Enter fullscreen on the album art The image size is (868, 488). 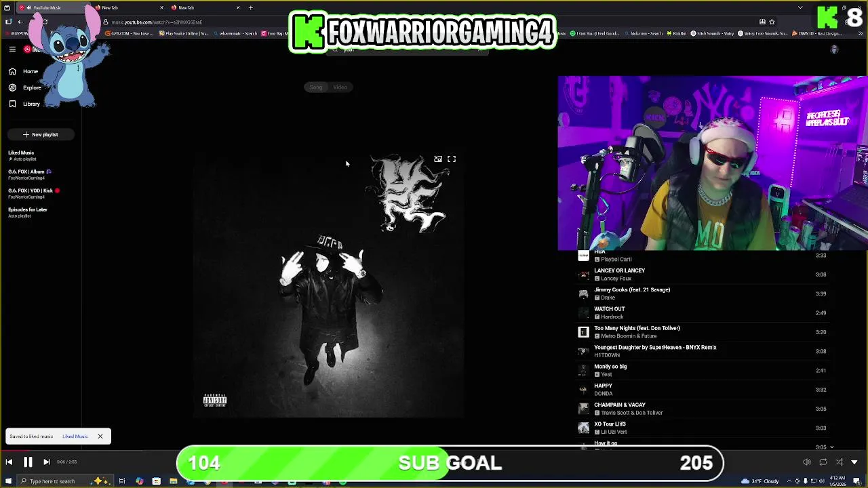pyautogui.click(x=452, y=159)
